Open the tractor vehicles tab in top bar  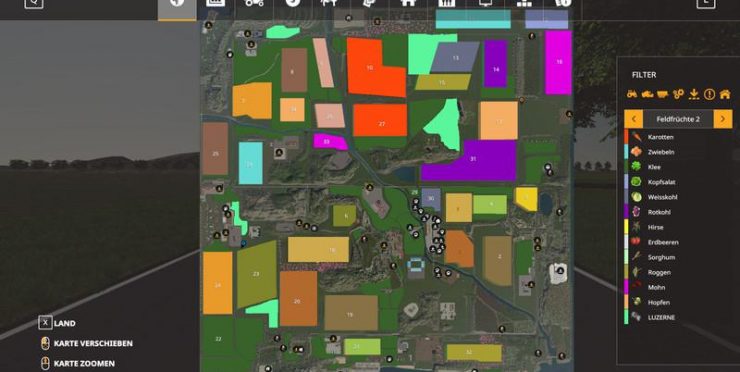[254, 4]
